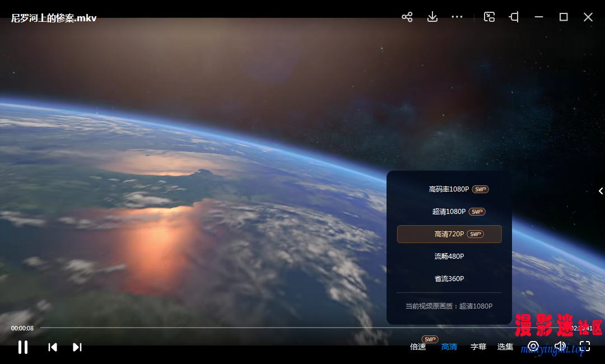Select 高码率1080P quality option

pos(449,189)
